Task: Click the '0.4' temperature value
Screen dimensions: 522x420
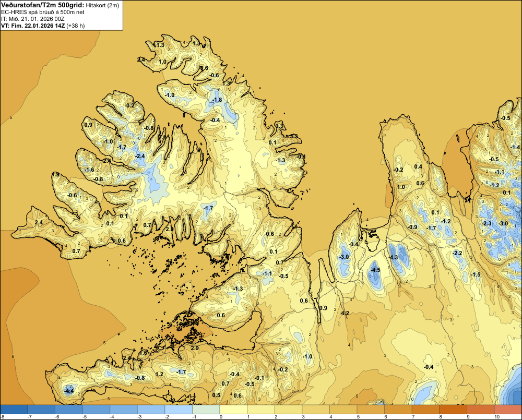Action: point(418,166)
